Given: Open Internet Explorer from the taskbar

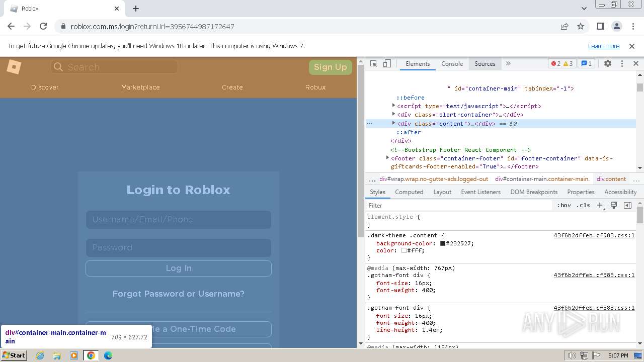Looking at the screenshot, I should (40, 355).
